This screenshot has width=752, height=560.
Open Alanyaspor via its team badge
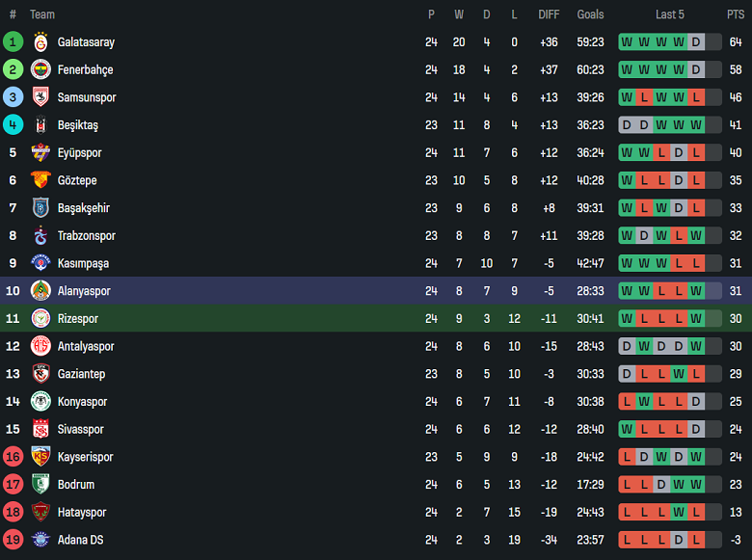coord(40,291)
